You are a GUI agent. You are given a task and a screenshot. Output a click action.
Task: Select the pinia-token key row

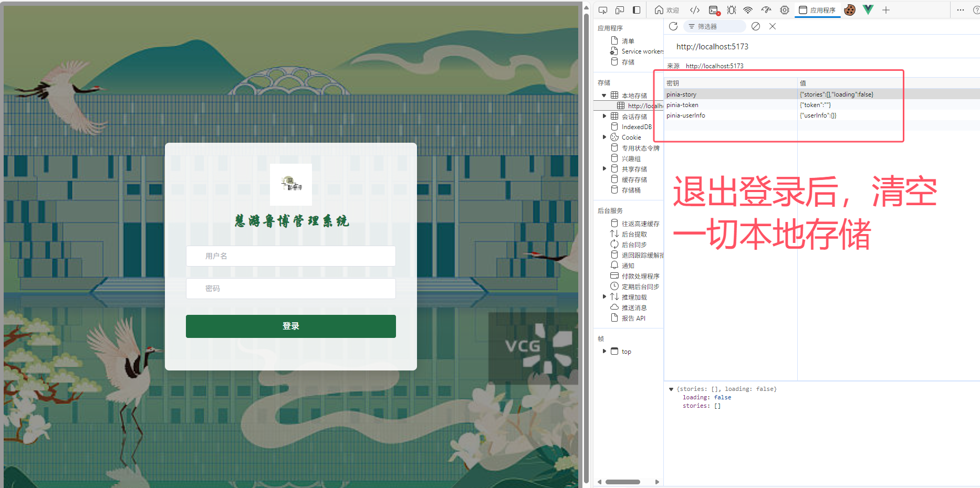pyautogui.click(x=821, y=105)
